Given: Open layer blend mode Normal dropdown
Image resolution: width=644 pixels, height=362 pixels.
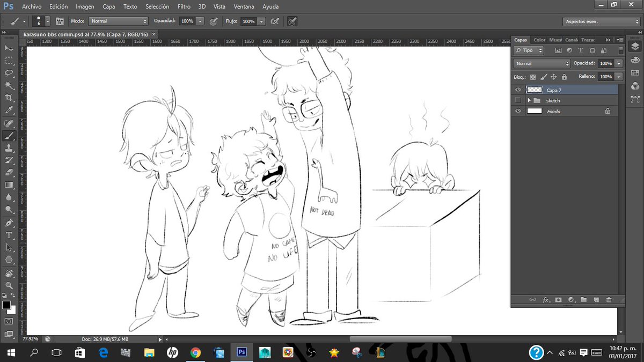Looking at the screenshot, I should (541, 63).
